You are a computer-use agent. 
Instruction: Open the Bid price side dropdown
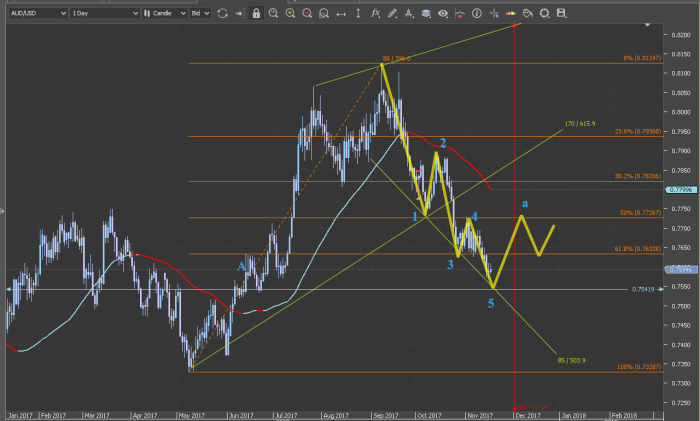200,14
